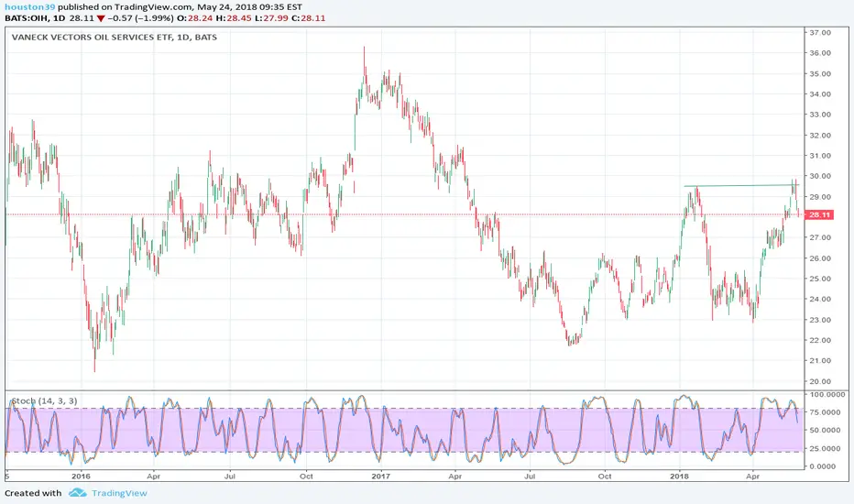Screen dimensions: 854x504
Task: Click the 50.0000 stochastic axis label
Action: point(826,430)
